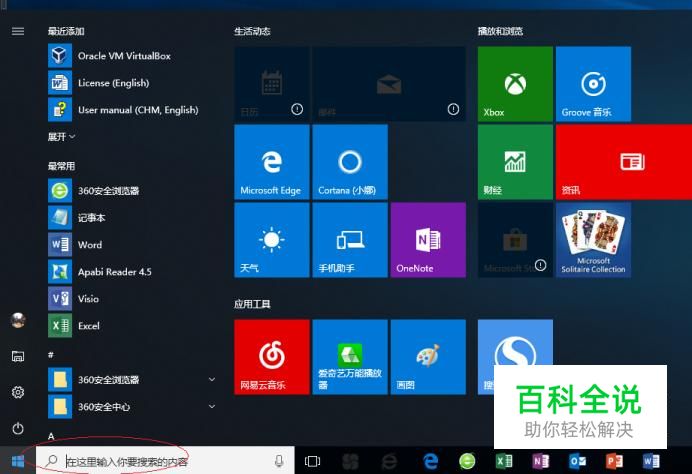
Task: Open the 财经 Finance tile
Action: point(515,162)
